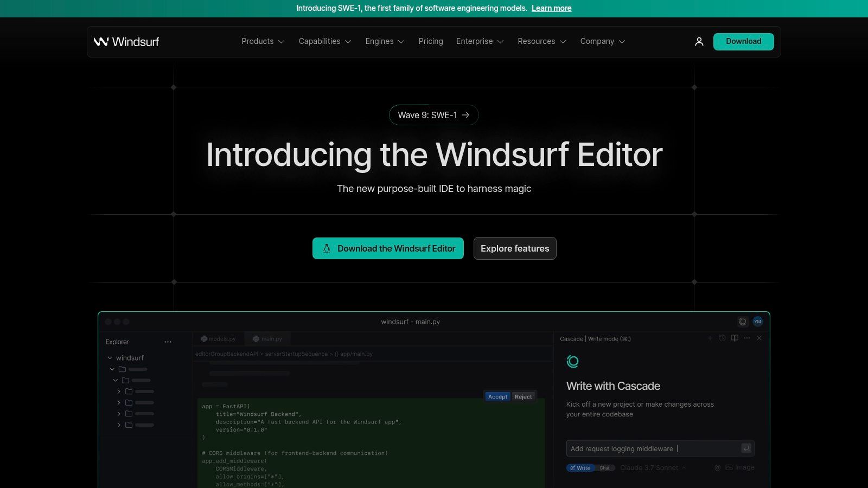Open Explorer panel ellipsis menu
This screenshot has height=488, width=868.
pos(168,342)
